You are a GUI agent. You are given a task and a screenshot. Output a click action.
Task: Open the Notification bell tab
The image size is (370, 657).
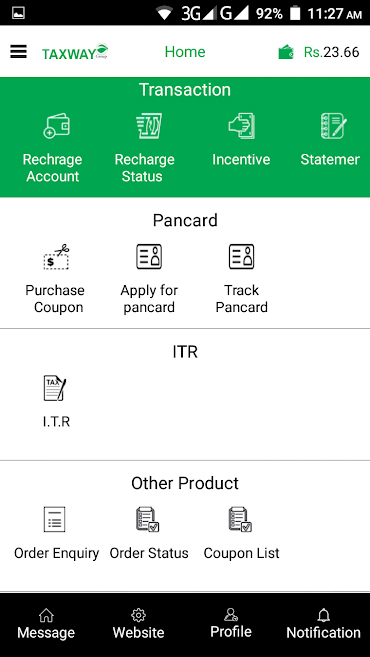[323, 624]
